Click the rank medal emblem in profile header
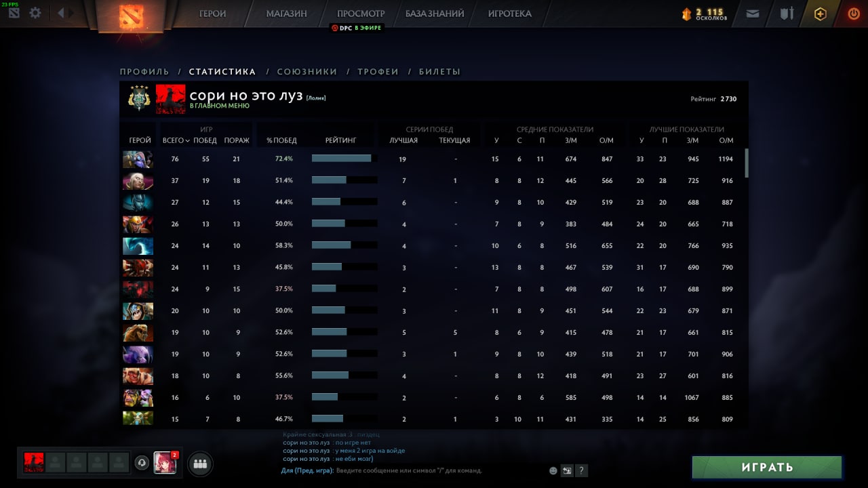The image size is (868, 488). [x=139, y=99]
